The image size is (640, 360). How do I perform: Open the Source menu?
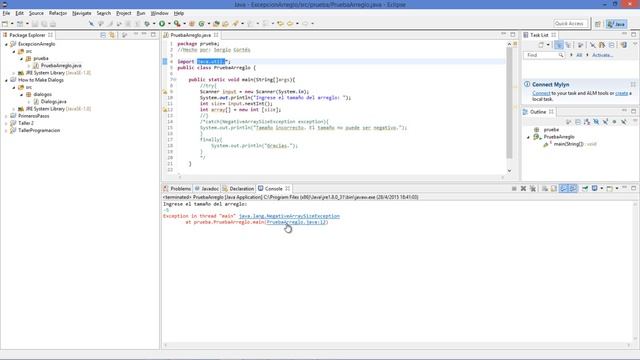pos(36,13)
